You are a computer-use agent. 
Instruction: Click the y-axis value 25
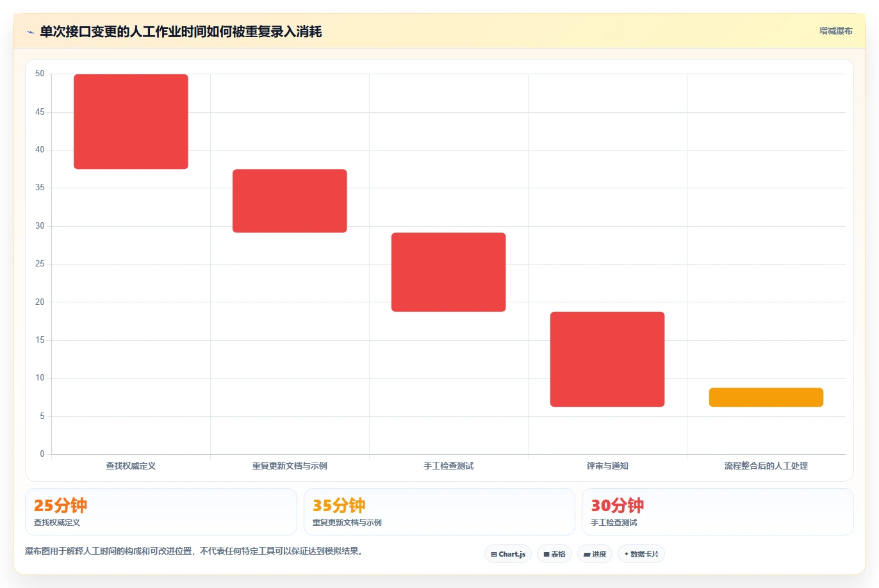click(x=40, y=264)
